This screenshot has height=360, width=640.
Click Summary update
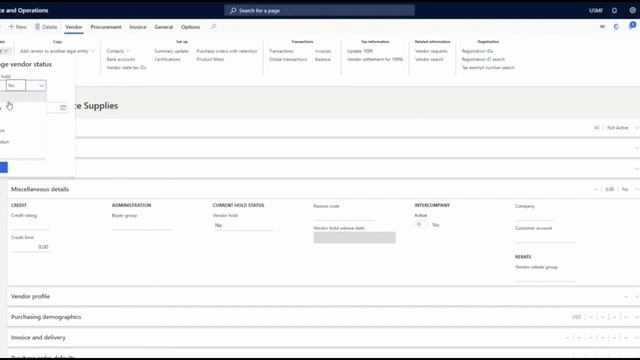171,51
